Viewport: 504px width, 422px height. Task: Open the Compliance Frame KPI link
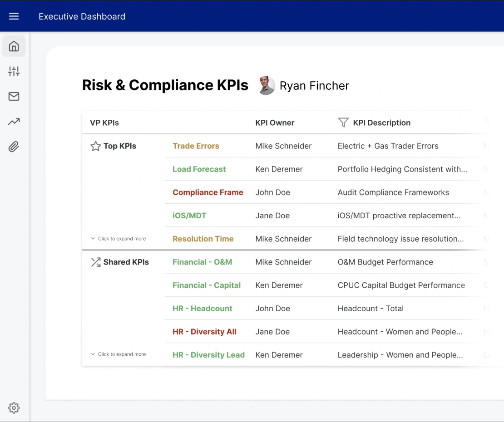208,192
